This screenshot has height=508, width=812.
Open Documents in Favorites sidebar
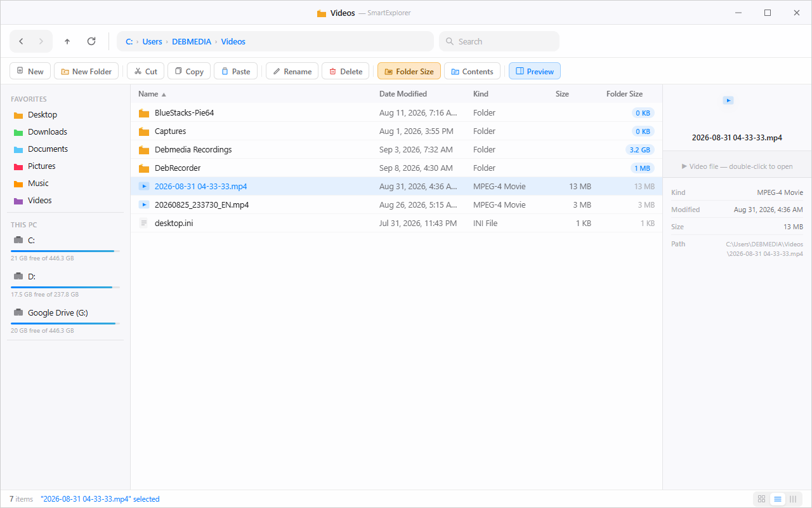coord(65,149)
